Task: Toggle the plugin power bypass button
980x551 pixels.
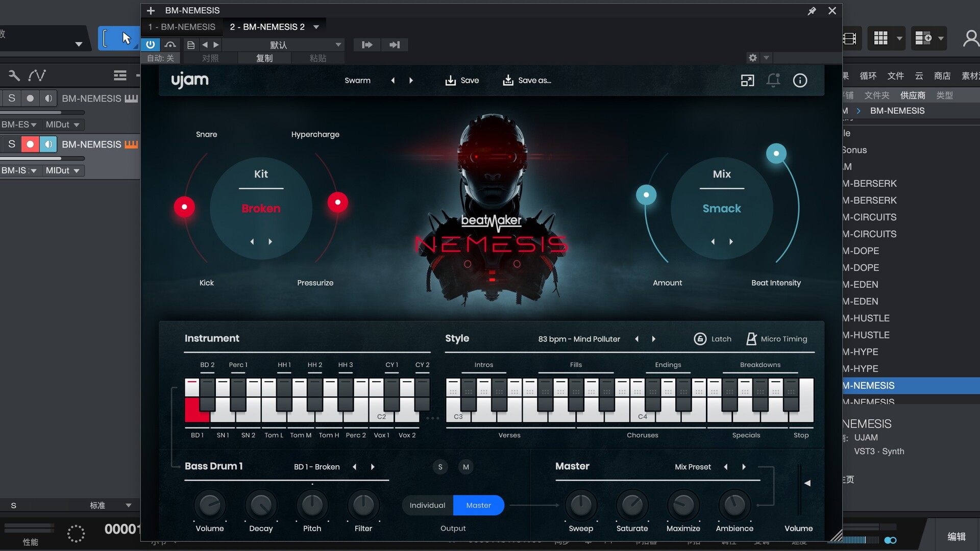Action: 150,45
